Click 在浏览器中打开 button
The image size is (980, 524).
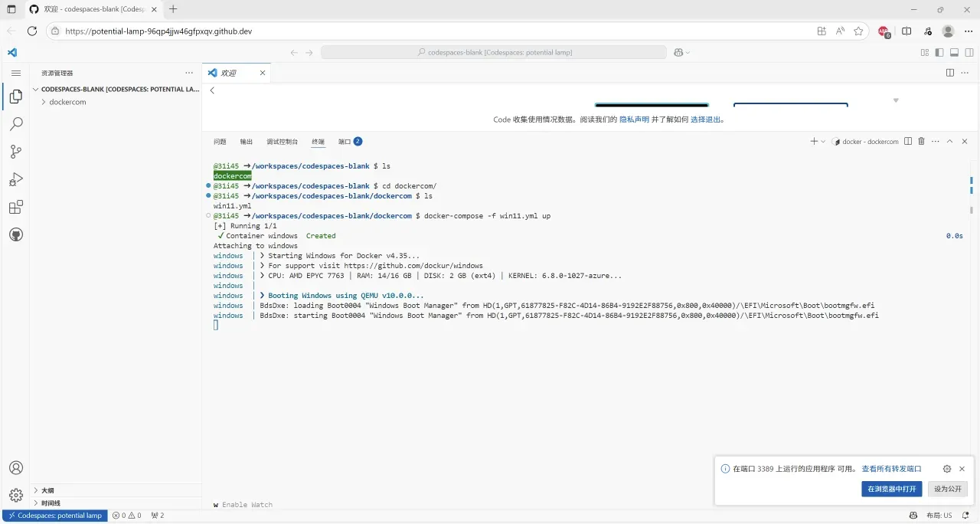pyautogui.click(x=891, y=489)
